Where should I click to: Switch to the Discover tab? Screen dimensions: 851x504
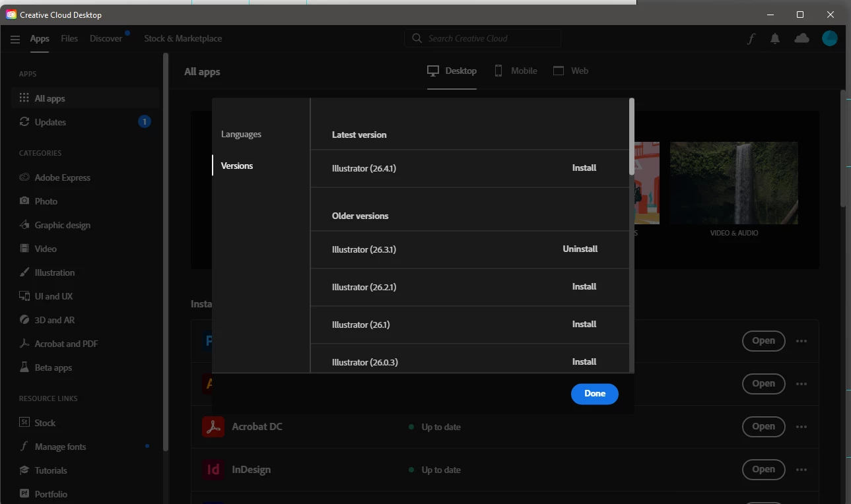(x=106, y=38)
